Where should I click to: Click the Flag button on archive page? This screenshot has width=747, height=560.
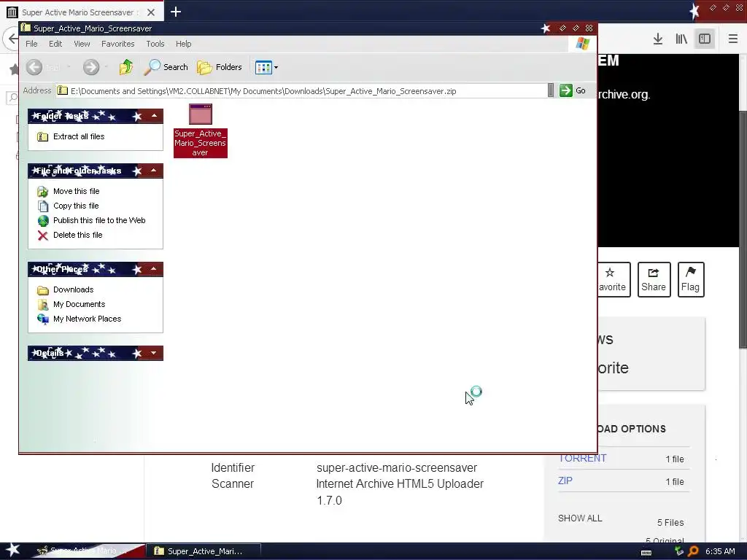pyautogui.click(x=690, y=279)
